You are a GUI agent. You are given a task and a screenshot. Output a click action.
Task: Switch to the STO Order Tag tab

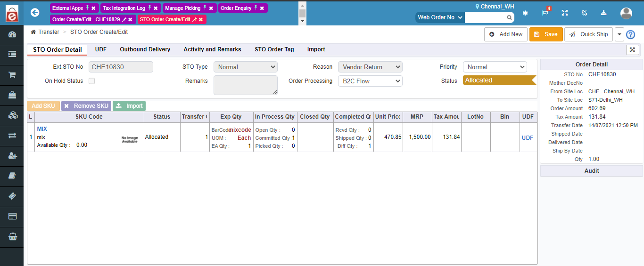coord(274,49)
